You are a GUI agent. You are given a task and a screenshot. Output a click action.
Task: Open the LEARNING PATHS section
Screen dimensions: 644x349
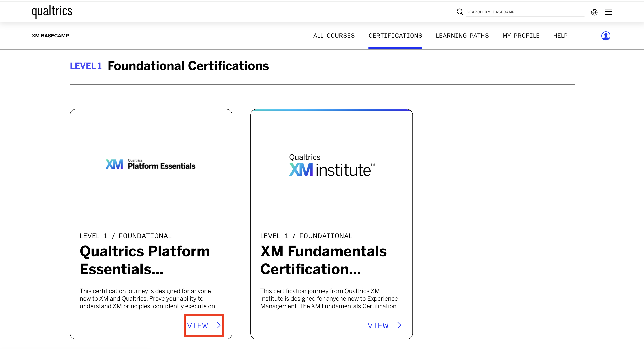tap(462, 36)
